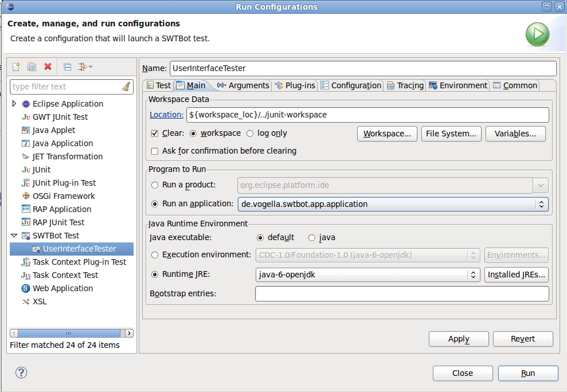Click the JET Transformation icon
The height and width of the screenshot is (392, 567).
(26, 156)
